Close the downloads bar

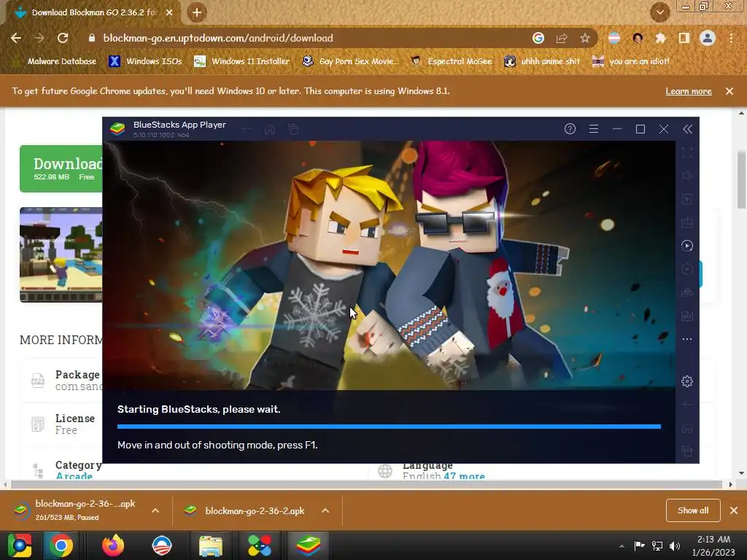coord(734,510)
